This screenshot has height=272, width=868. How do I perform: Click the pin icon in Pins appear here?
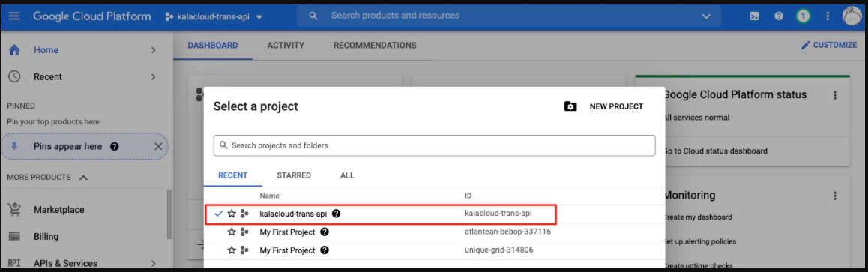tap(14, 147)
